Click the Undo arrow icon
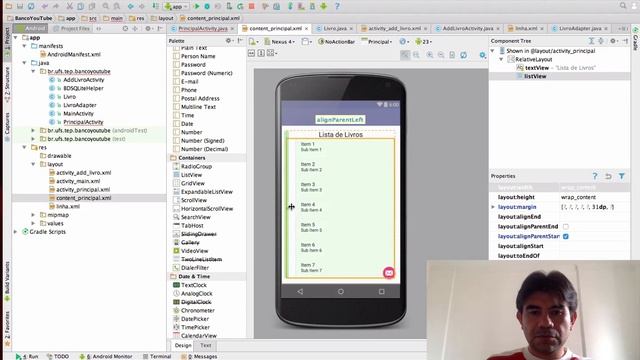Image resolution: width=640 pixels, height=360 pixels. [x=44, y=6]
